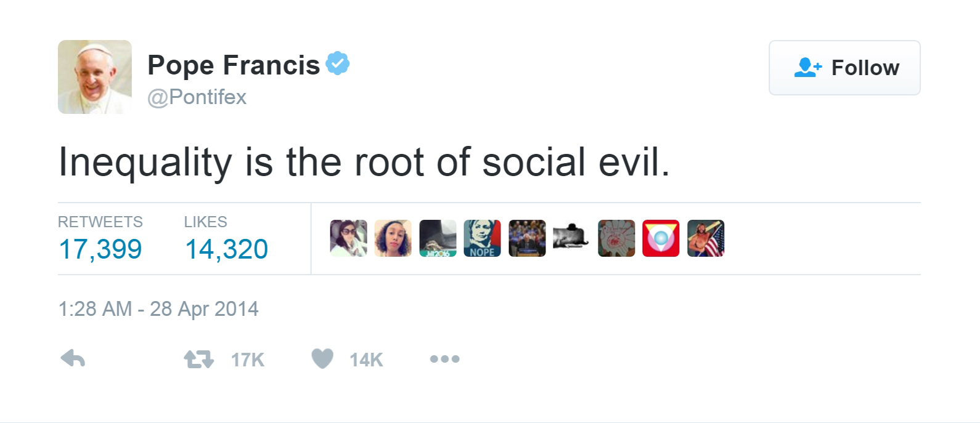View the 14,320 likes list
The height and width of the screenshot is (423, 980).
[x=226, y=249]
